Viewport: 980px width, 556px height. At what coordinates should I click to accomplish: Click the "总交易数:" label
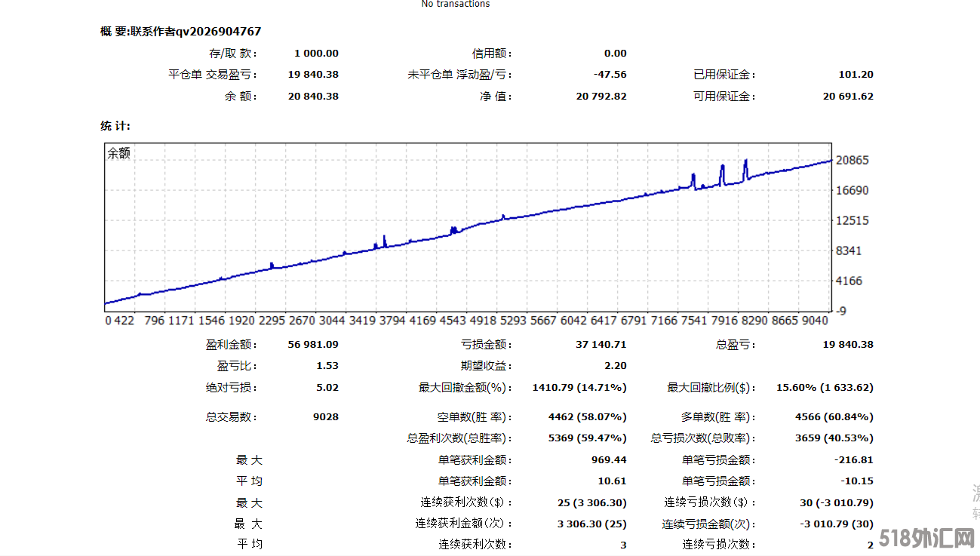(231, 417)
